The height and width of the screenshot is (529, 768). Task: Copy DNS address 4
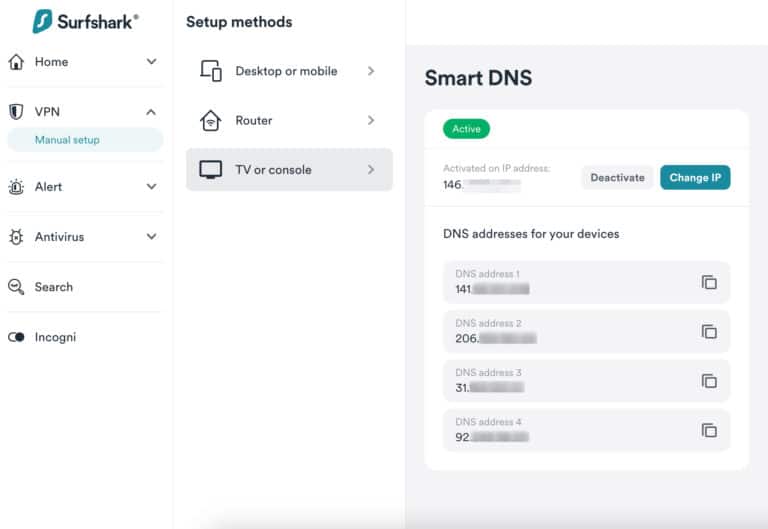[709, 430]
